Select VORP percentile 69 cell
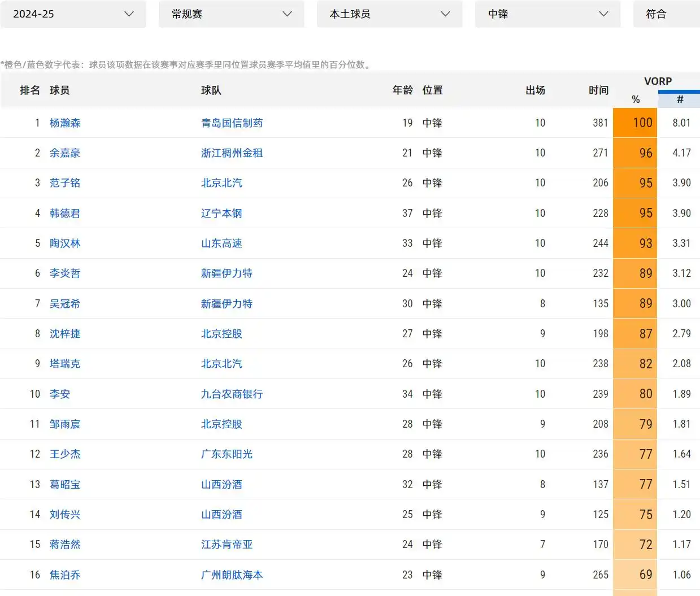700x596 pixels. tap(635, 575)
